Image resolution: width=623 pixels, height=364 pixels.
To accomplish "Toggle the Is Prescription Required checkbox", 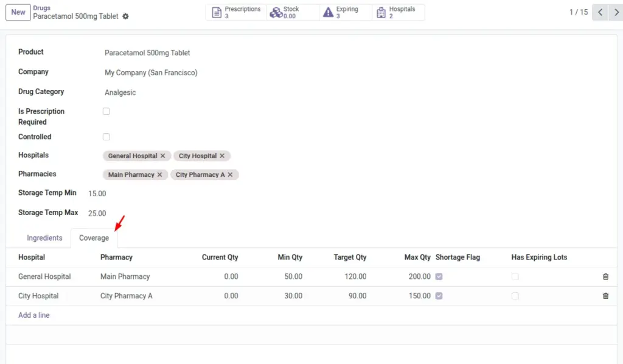I will (x=106, y=112).
